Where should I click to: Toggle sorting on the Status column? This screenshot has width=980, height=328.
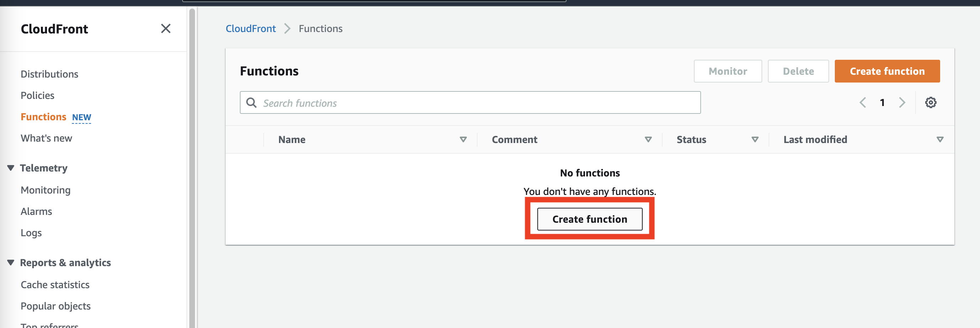[x=755, y=140]
